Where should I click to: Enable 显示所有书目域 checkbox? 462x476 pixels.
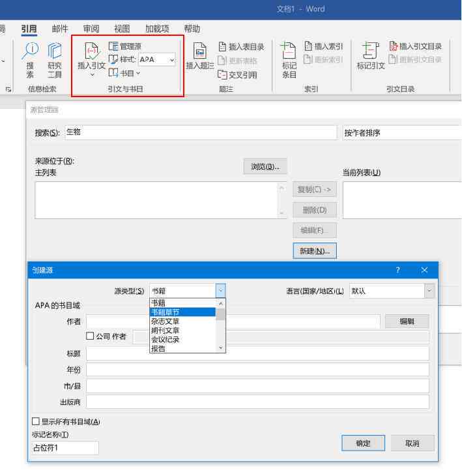point(35,421)
